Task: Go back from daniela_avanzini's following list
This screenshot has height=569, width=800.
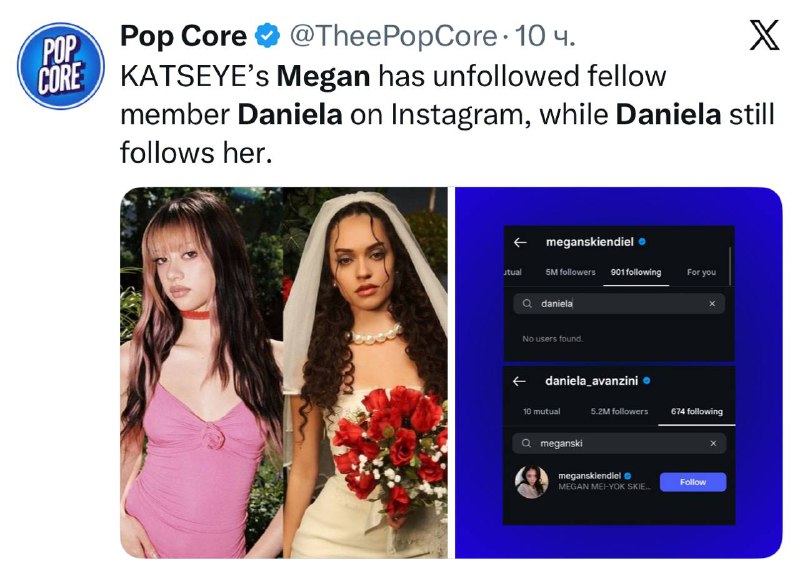Action: point(520,381)
